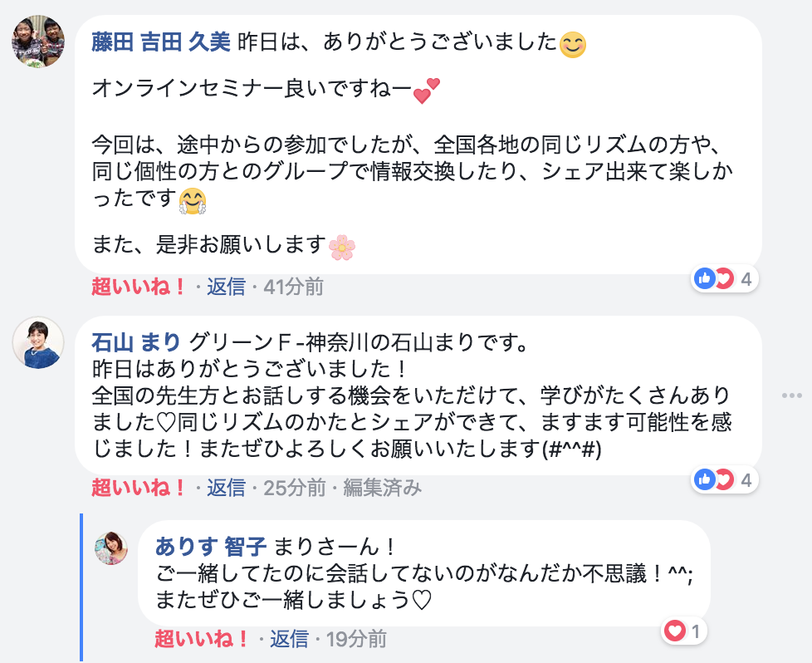Toggle 超いいね！ on 藤田's comment
This screenshot has width=812, height=663.
pos(138,287)
